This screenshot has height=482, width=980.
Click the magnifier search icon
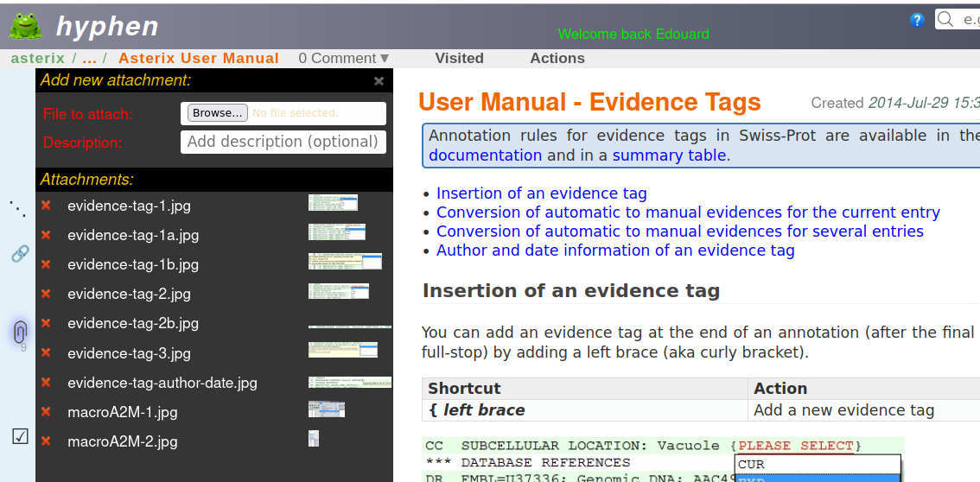click(x=945, y=19)
